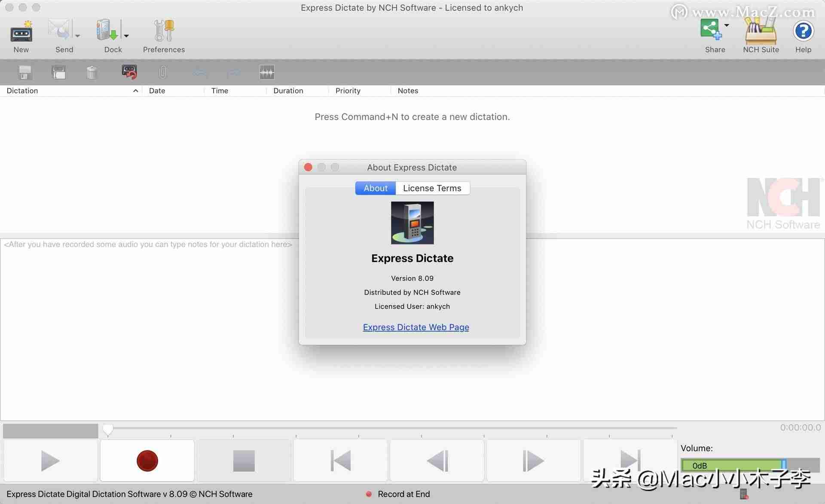Image resolution: width=825 pixels, height=504 pixels.
Task: Click the Notes column header
Action: (x=608, y=91)
